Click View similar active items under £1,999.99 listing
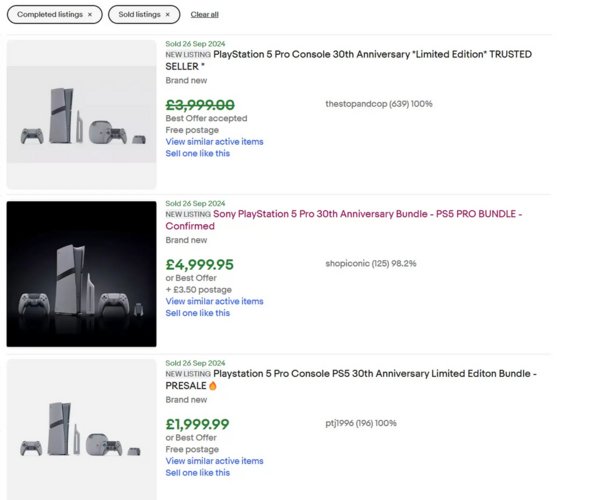 pos(214,461)
